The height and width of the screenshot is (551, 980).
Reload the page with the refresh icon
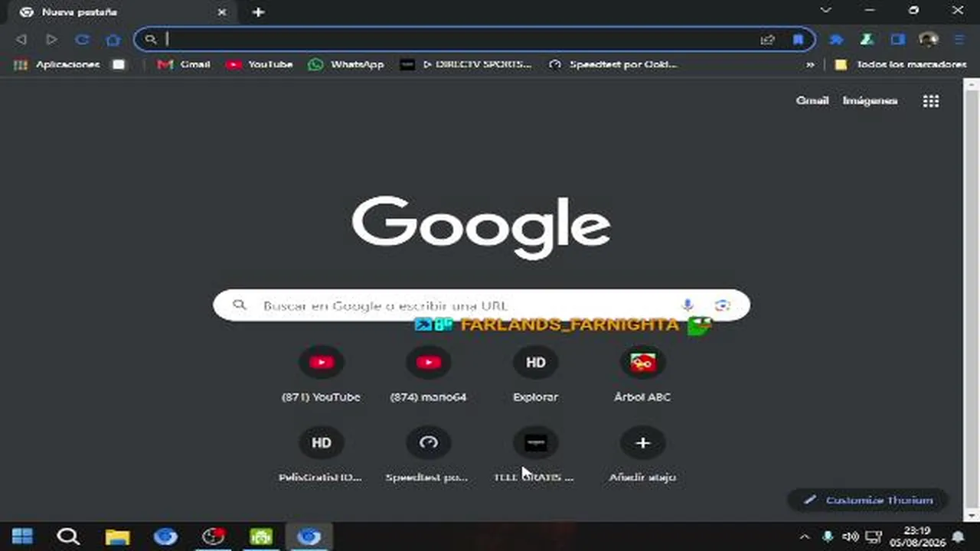click(82, 39)
